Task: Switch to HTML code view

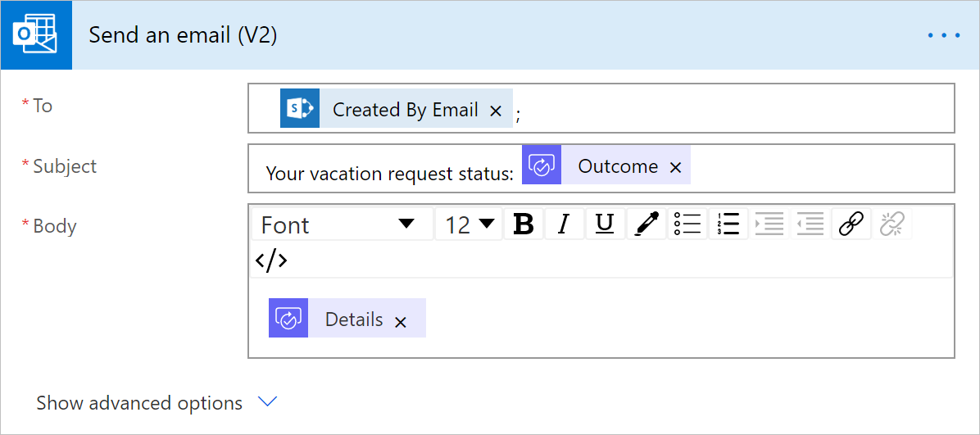Action: pyautogui.click(x=271, y=260)
